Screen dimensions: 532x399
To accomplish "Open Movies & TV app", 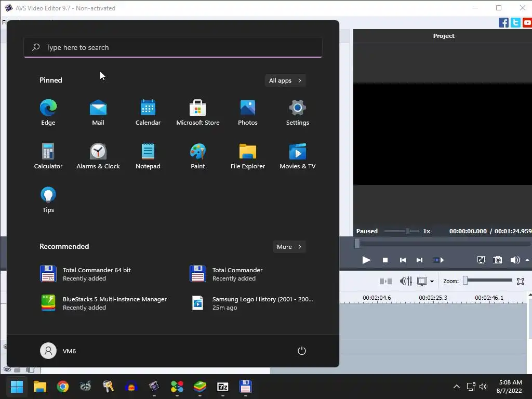I will [298, 156].
